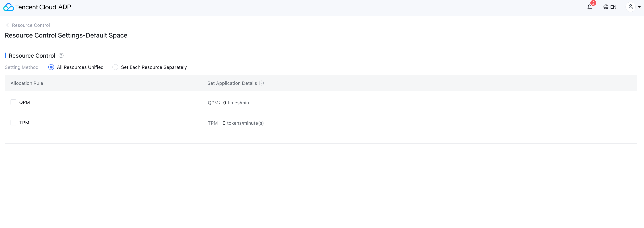
Task: Click the Allocation Rule column header
Action: [27, 83]
